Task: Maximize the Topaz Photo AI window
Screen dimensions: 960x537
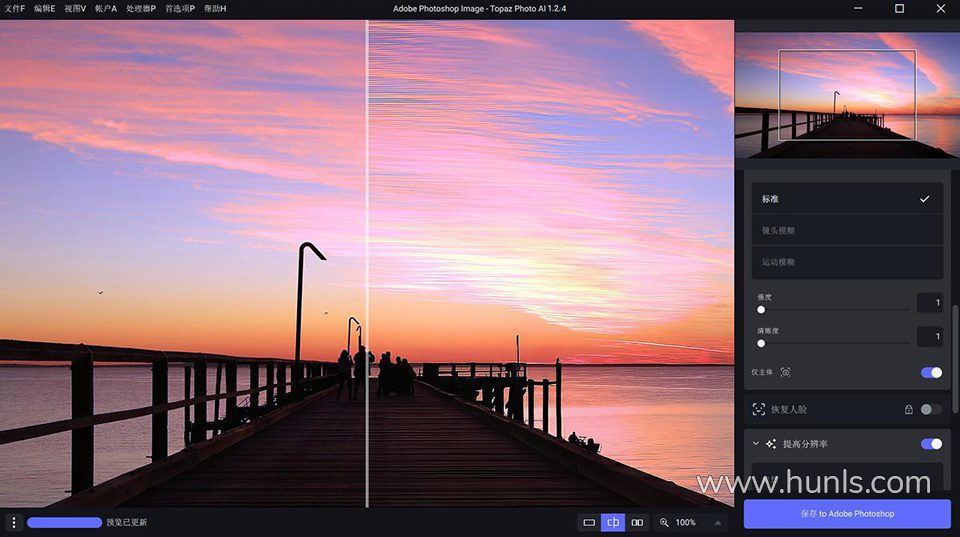Action: 899,9
